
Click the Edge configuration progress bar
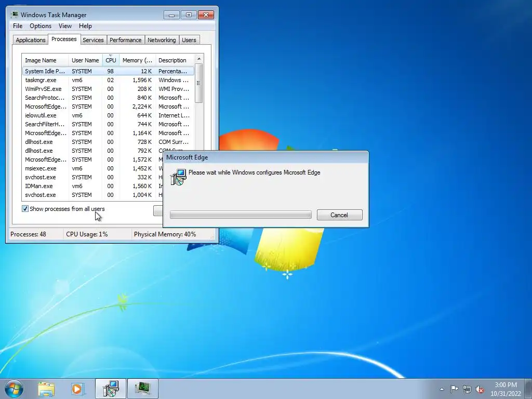241,215
